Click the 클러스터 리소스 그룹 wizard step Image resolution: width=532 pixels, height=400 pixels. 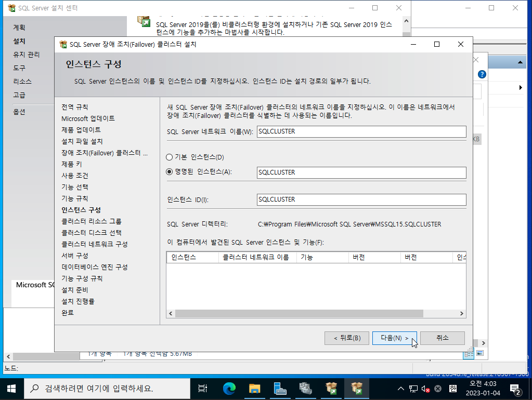pyautogui.click(x=92, y=221)
